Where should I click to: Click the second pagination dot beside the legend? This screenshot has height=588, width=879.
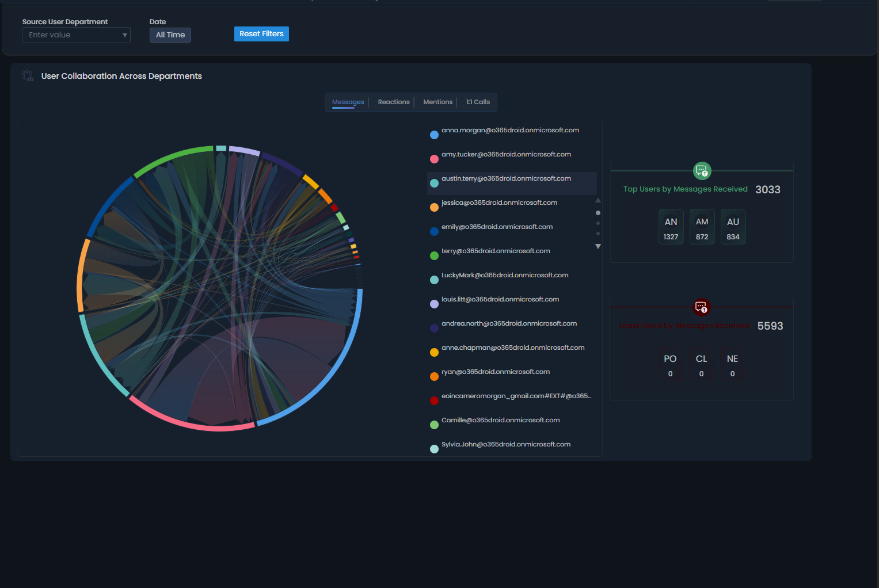coord(598,223)
